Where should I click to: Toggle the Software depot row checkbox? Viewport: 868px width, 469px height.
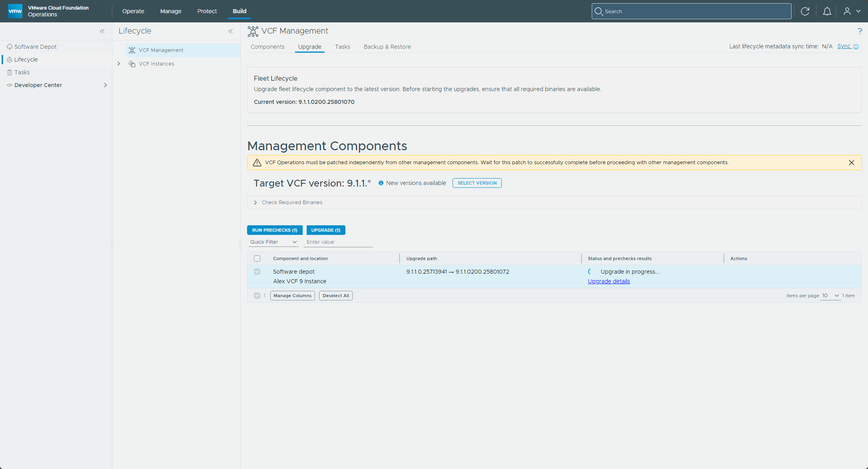257,272
